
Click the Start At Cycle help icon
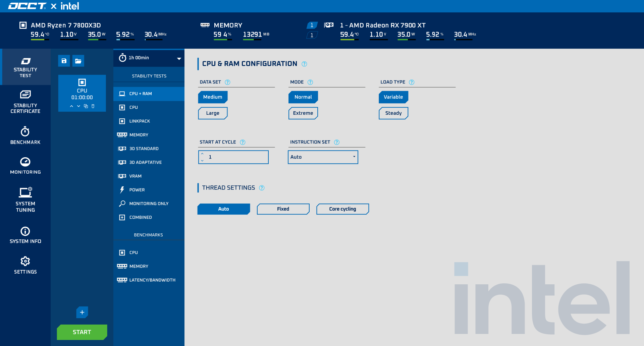tap(243, 142)
